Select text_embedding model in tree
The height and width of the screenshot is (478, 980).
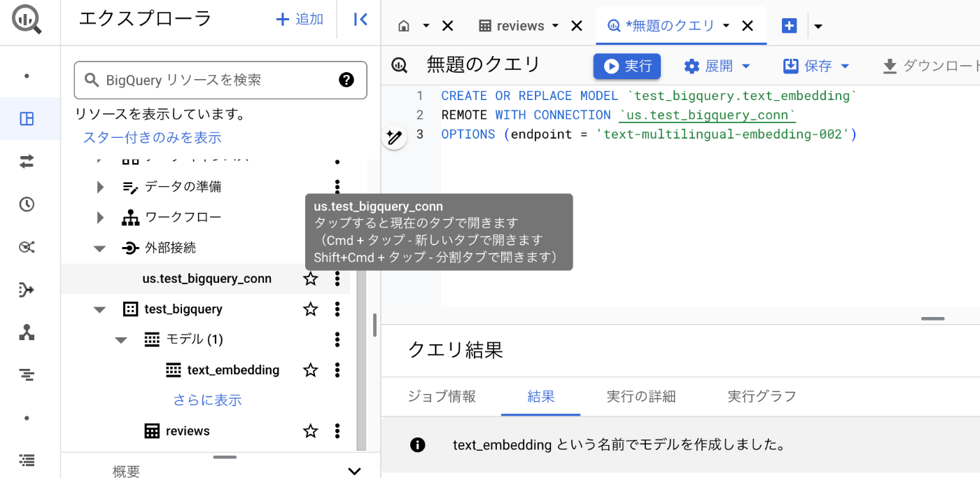point(233,370)
